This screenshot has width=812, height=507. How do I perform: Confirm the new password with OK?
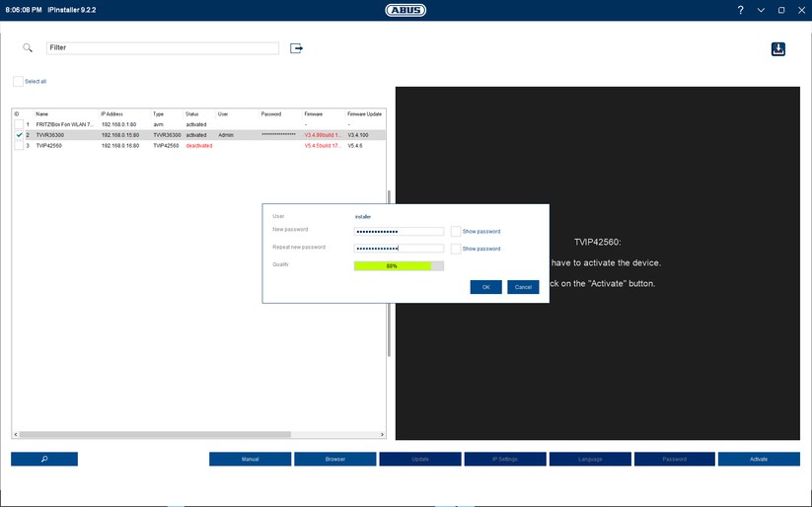tap(485, 287)
